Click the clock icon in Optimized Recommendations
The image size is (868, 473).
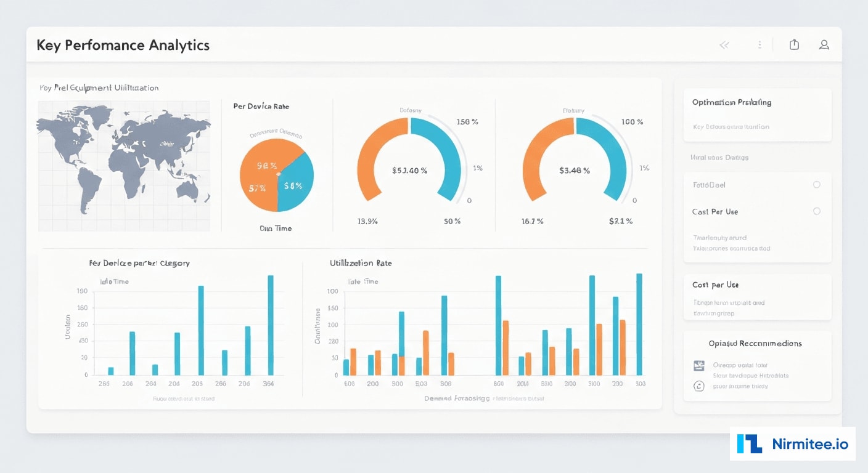coord(699,386)
